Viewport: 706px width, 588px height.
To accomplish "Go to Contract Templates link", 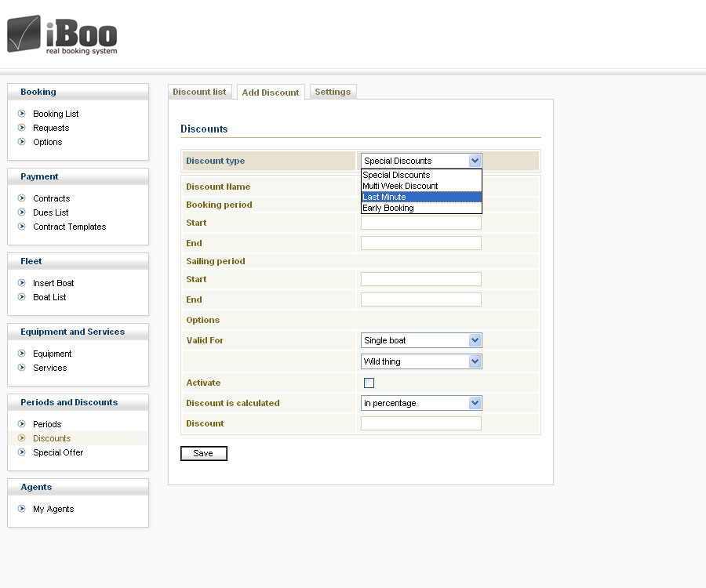I will pos(69,227).
